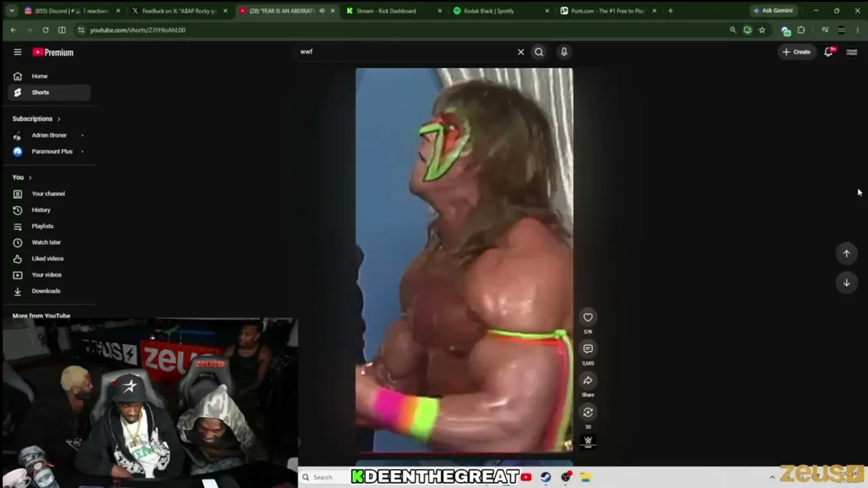Open Liked videos
This screenshot has height=488, width=868.
pos(49,258)
